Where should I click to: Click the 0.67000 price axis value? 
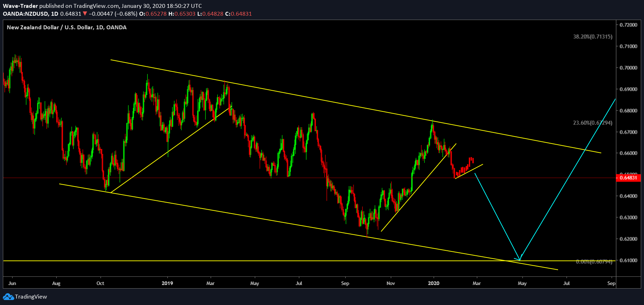(628, 132)
